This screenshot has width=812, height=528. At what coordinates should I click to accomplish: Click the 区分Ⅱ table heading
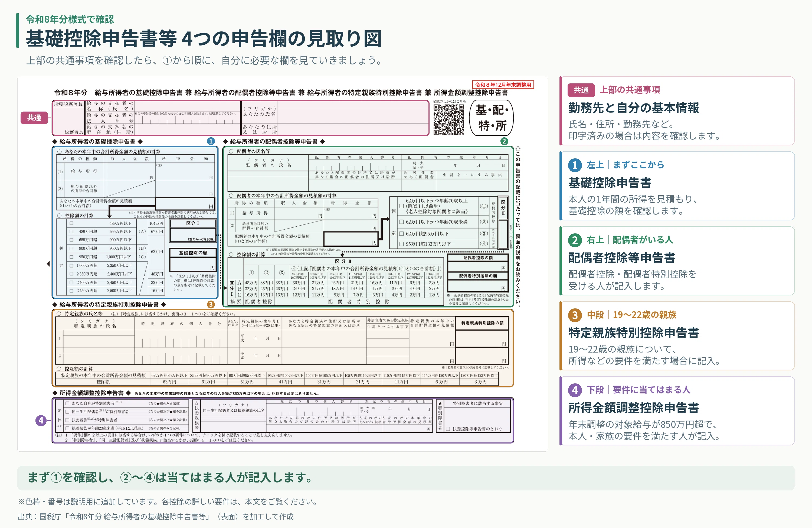coord(343,262)
